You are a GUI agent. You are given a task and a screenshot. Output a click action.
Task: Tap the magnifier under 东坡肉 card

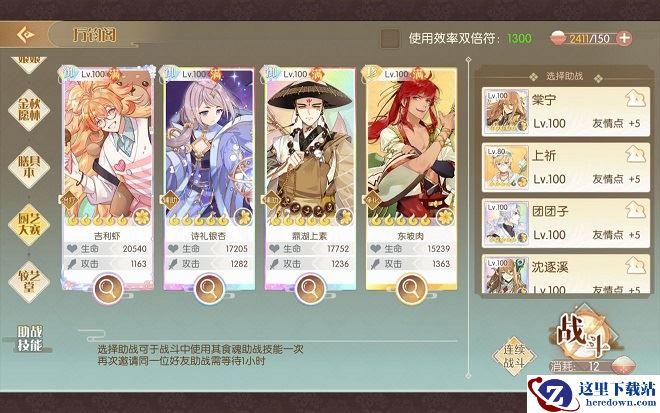[x=411, y=288]
